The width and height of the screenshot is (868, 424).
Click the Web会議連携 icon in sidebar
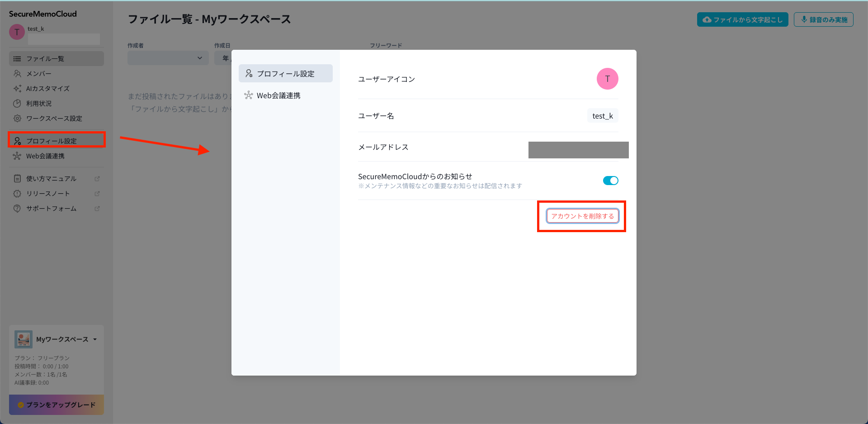tap(17, 156)
